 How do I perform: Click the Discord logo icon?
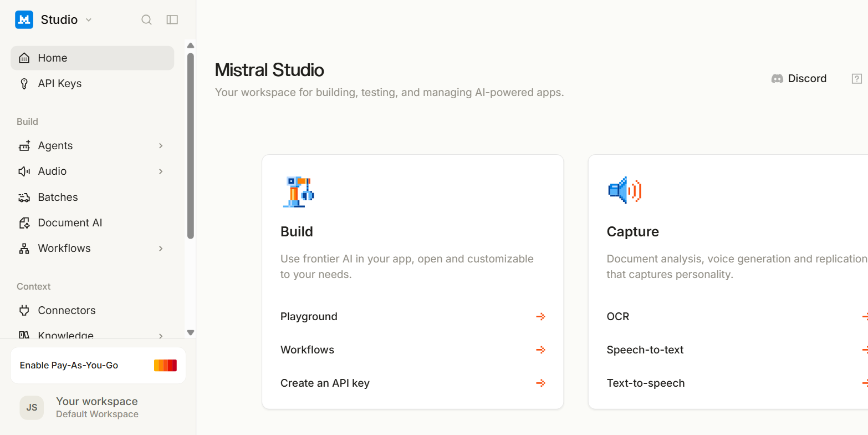(x=777, y=79)
